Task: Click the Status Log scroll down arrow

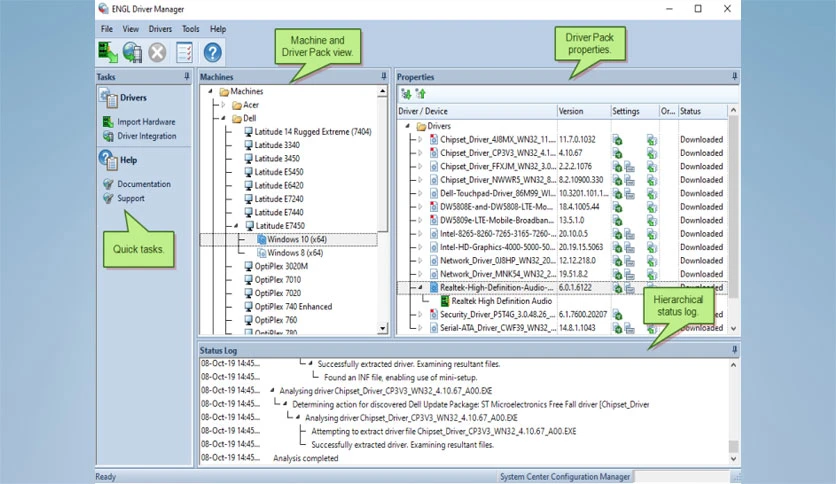Action: (x=734, y=458)
